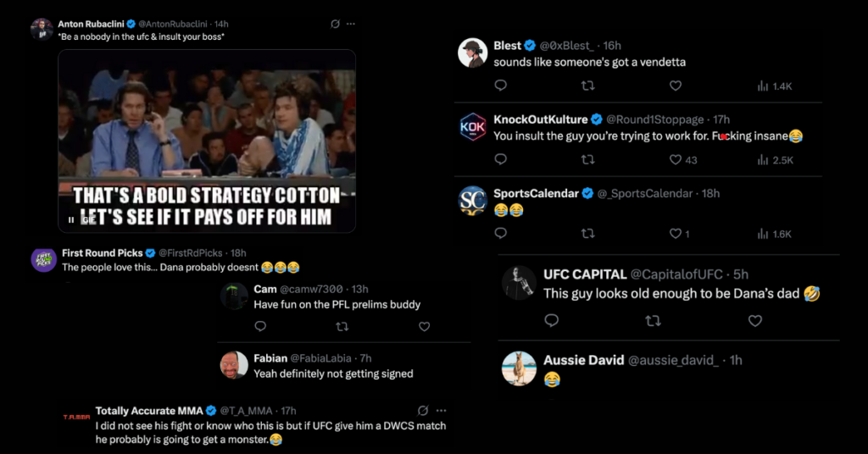Like the UFC CAPITAL tweet

pyautogui.click(x=754, y=321)
